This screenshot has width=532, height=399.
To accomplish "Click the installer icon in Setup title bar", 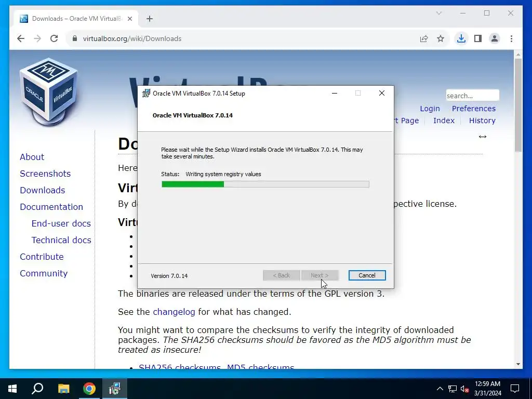I will click(x=146, y=93).
